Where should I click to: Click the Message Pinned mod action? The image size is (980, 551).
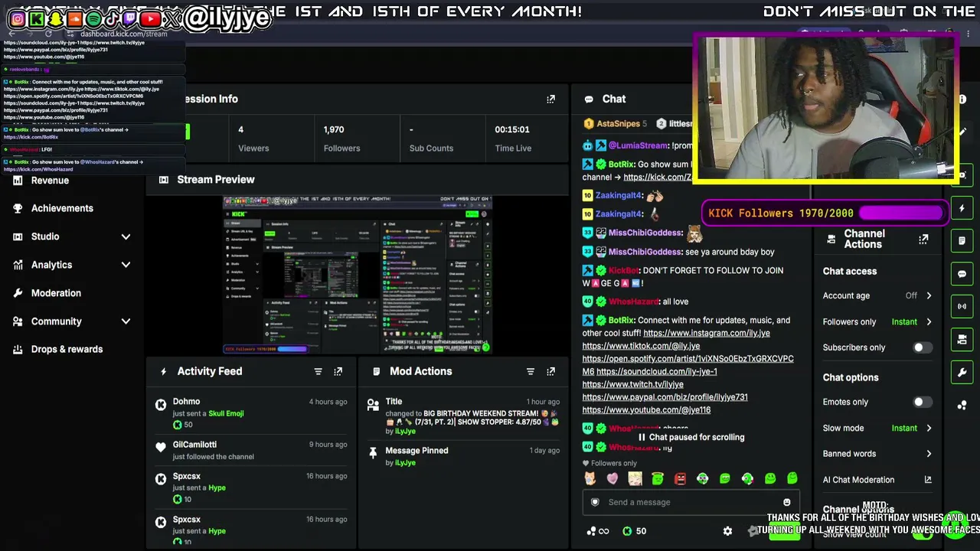(x=416, y=451)
